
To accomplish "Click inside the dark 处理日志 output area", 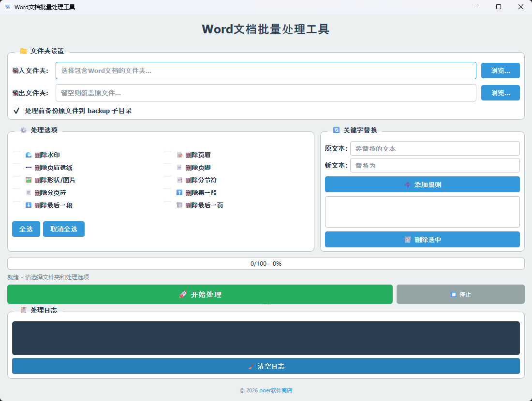I will click(266, 338).
